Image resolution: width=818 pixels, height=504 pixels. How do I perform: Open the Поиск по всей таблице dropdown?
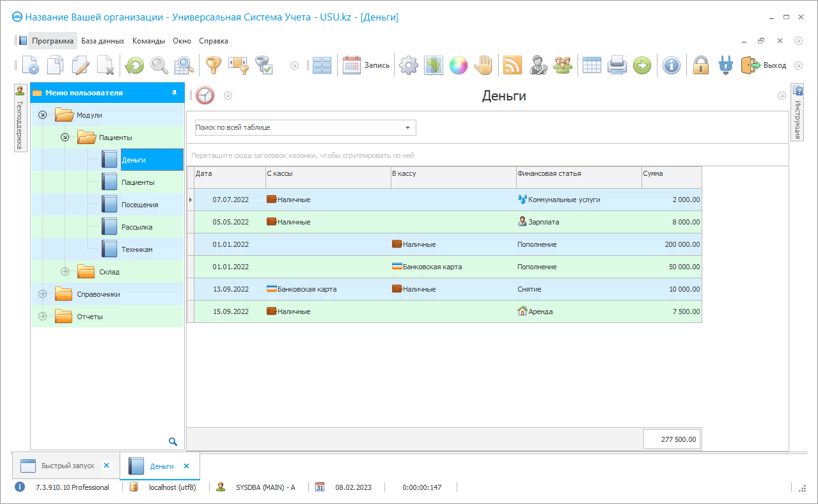click(407, 128)
